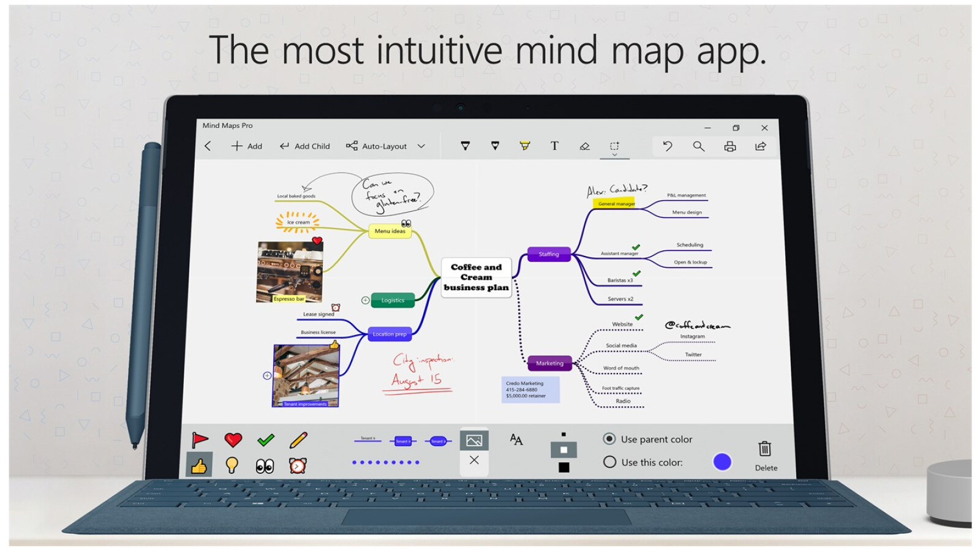
Task: Select the Eraser tool
Action: (x=584, y=146)
